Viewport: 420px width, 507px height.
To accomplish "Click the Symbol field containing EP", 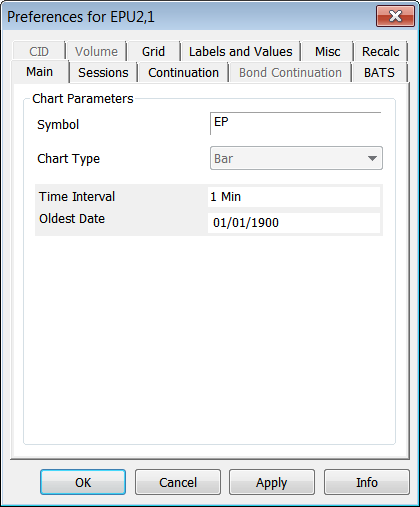I will (x=296, y=124).
